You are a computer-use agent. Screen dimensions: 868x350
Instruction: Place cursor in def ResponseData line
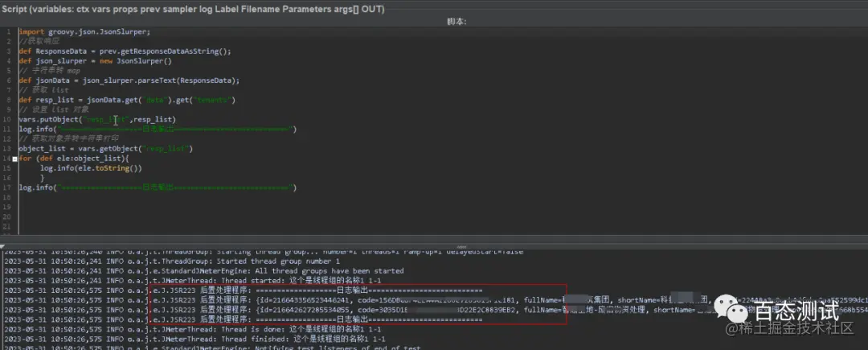pyautogui.click(x=125, y=51)
